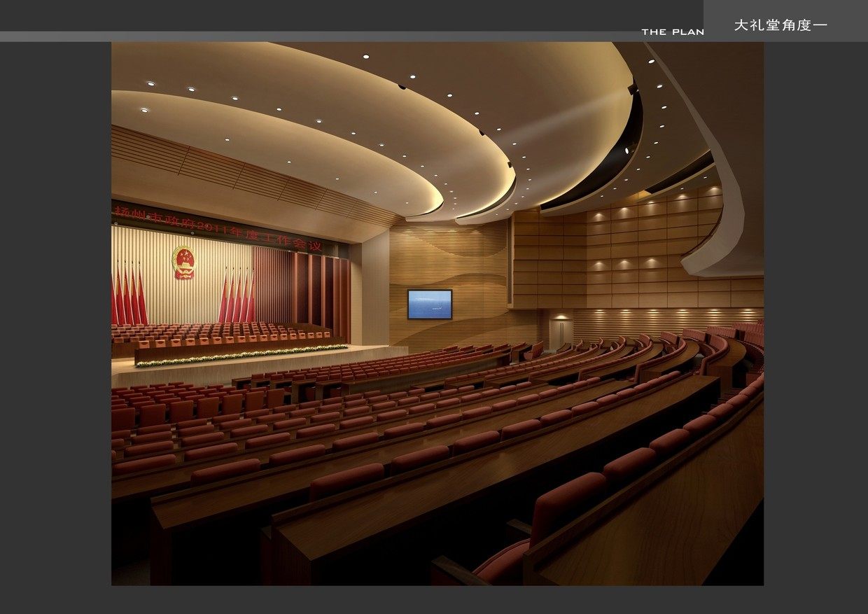
Task: Click the national emblem on stage backdrop
Action: tap(183, 262)
